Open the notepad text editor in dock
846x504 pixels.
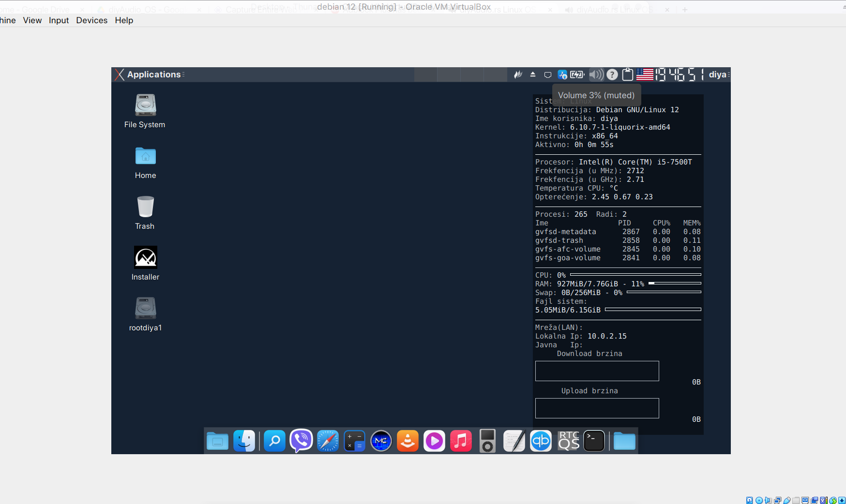[514, 441]
